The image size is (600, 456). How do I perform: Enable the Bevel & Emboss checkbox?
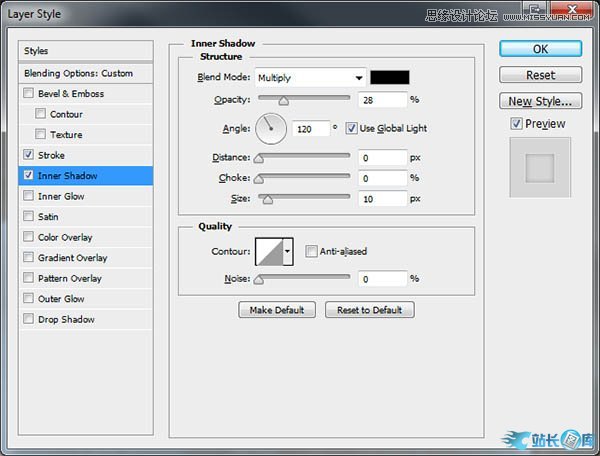click(28, 94)
